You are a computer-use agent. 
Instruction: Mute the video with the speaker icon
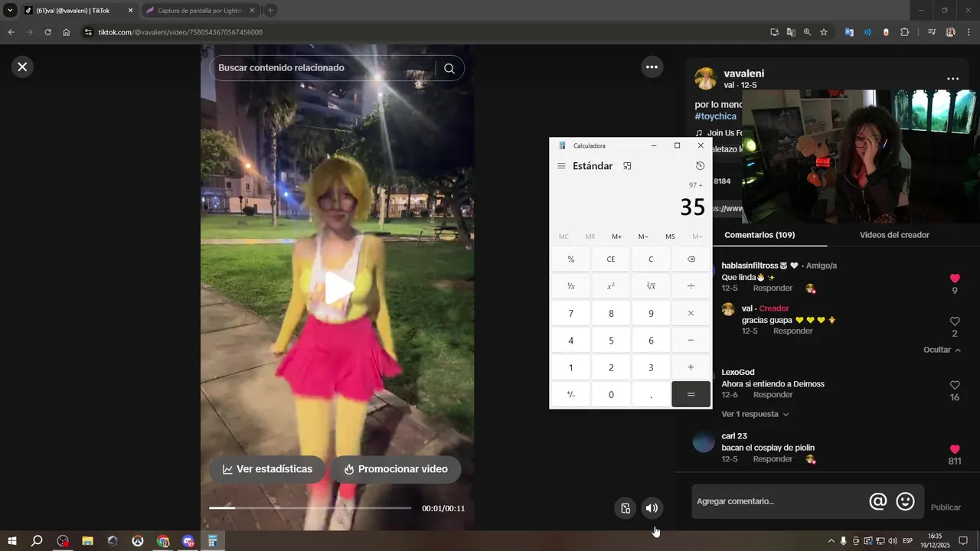tap(652, 508)
